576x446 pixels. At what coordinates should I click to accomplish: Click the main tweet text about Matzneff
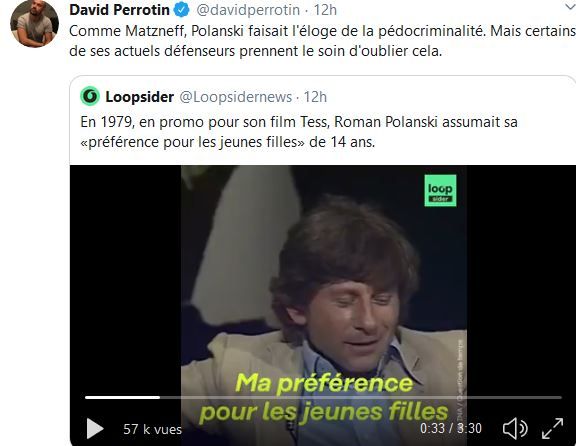(x=323, y=41)
